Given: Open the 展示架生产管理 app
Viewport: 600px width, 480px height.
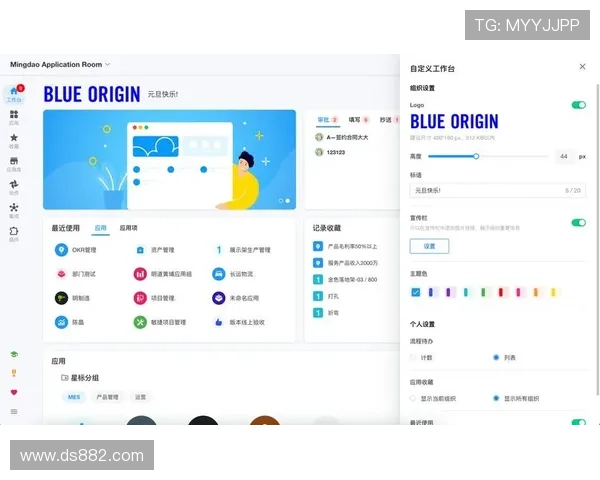Looking at the screenshot, I should (242, 250).
